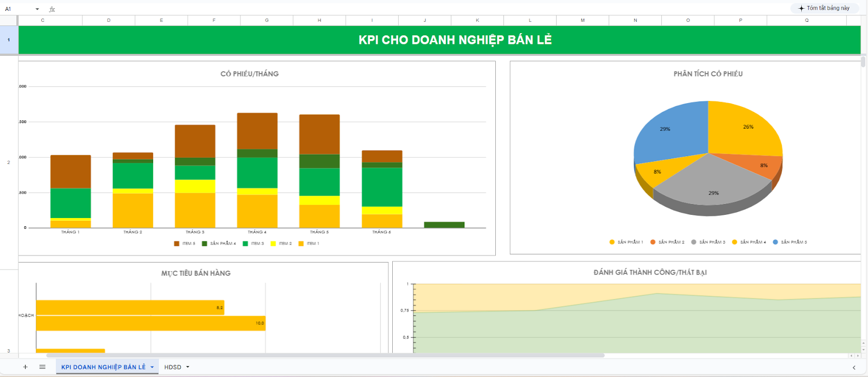Open the all sheets list icon
This screenshot has height=377, width=868.
[x=42, y=367]
